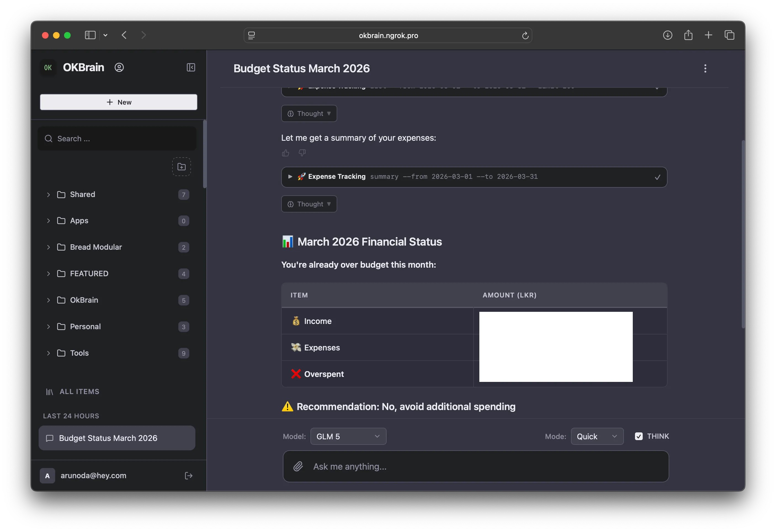
Task: Collapse the sidebar using the panel icon
Action: 191,67
